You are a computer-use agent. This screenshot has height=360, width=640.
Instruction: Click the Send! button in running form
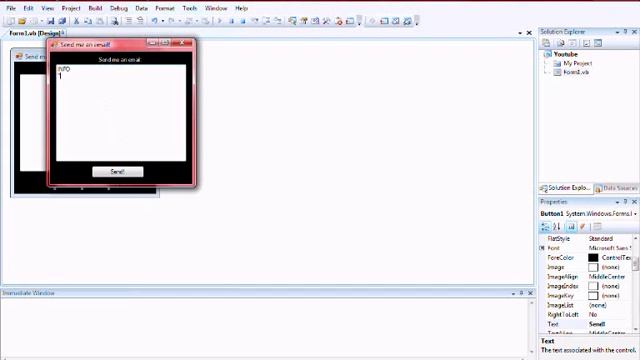pos(118,172)
